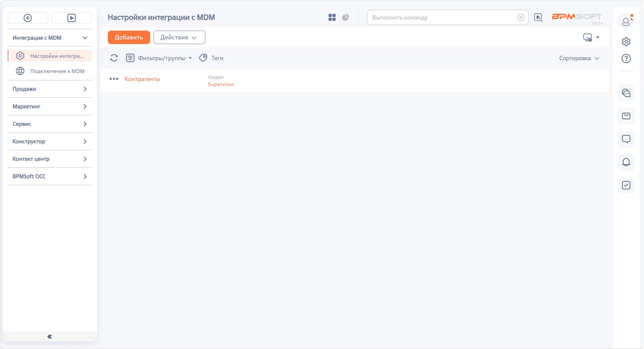
Task: Expand the Продажи workplace group
Action: [50, 89]
